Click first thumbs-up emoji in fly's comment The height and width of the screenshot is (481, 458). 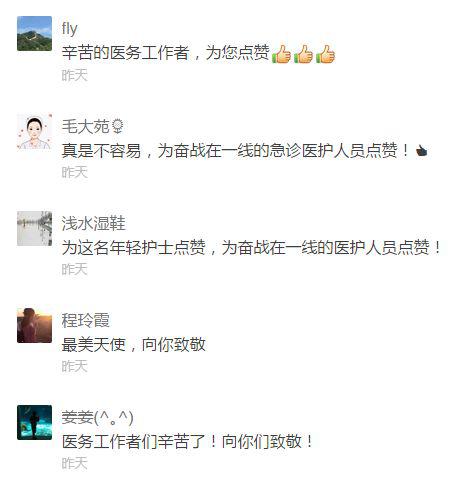tap(281, 54)
